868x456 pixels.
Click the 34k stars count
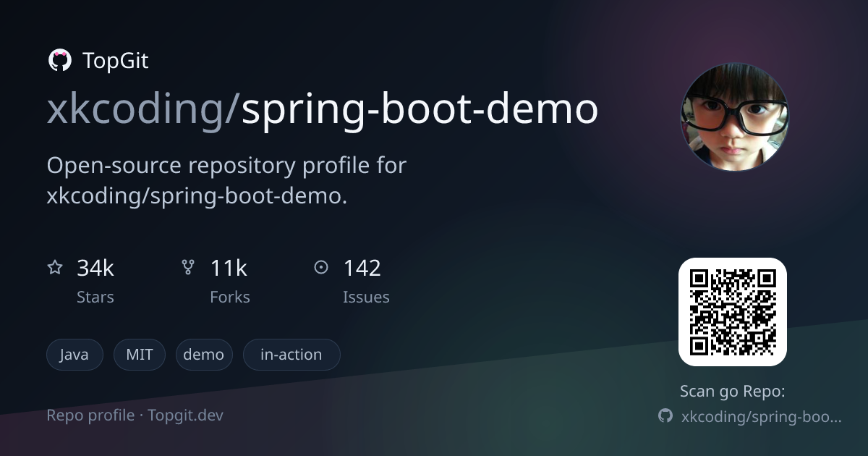click(x=95, y=269)
